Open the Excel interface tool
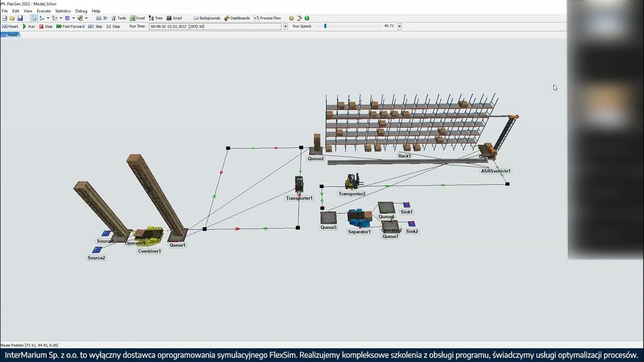Image resolution: width=644 pixels, height=362 pixels. coord(137,18)
